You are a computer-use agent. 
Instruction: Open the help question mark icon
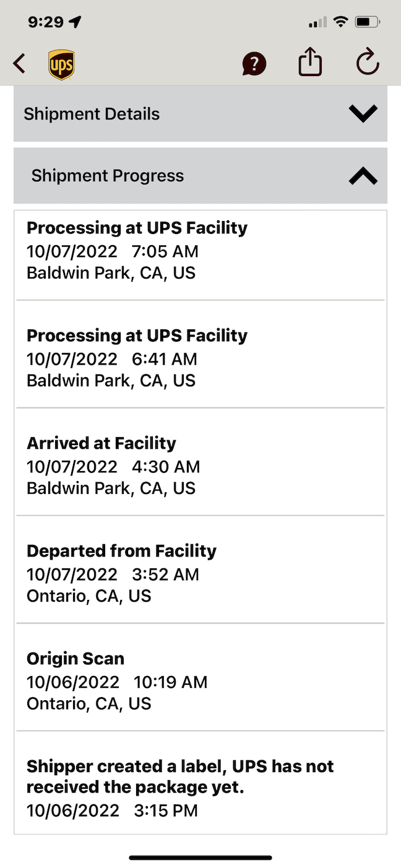click(254, 64)
